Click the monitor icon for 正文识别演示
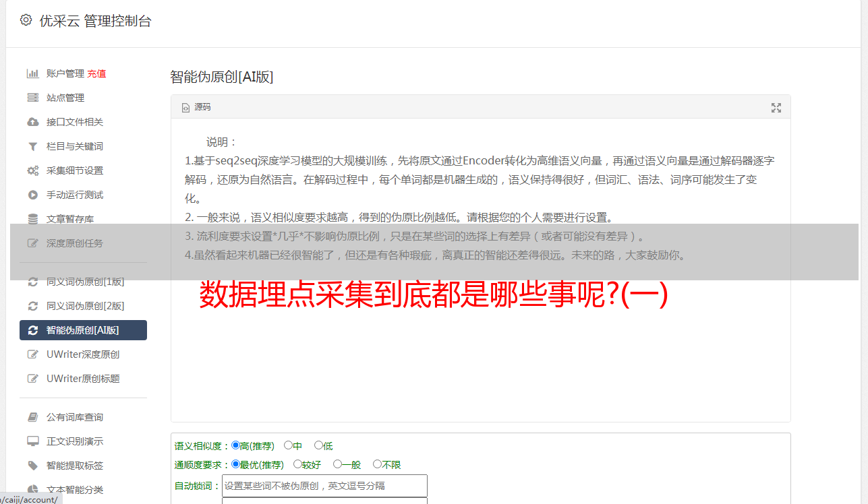The width and height of the screenshot is (868, 504). pyautogui.click(x=32, y=441)
